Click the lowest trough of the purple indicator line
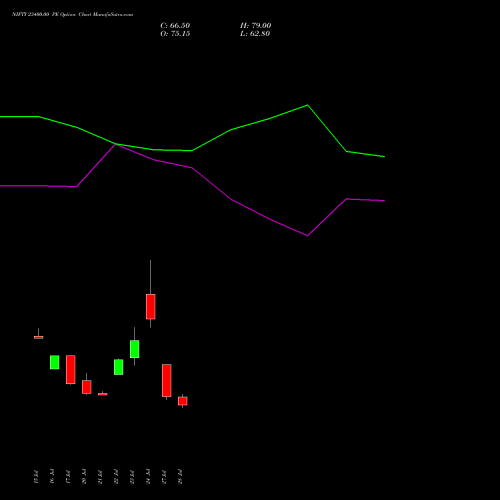This screenshot has width=500, height=500. 307,236
